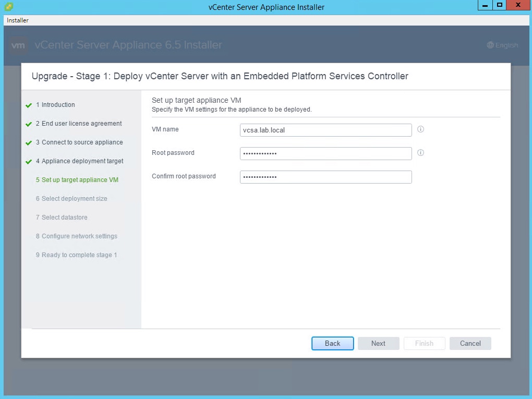Screen dimensions: 532x399
Task: Open step 4 Appliance deployment target
Action: 82,161
